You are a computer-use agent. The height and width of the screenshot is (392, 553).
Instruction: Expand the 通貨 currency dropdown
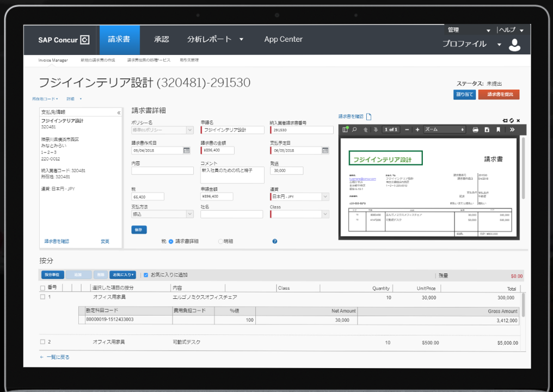point(325,197)
